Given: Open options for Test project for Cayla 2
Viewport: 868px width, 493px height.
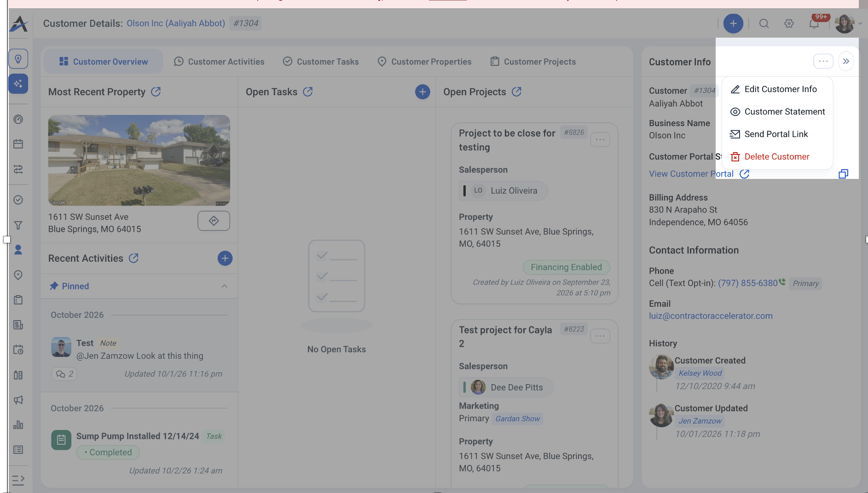Looking at the screenshot, I should [600, 336].
